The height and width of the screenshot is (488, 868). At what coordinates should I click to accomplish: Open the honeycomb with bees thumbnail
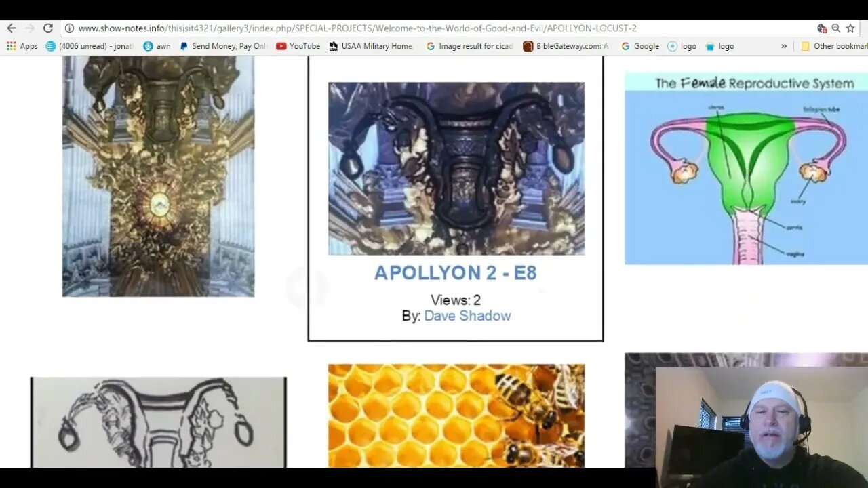point(456,416)
